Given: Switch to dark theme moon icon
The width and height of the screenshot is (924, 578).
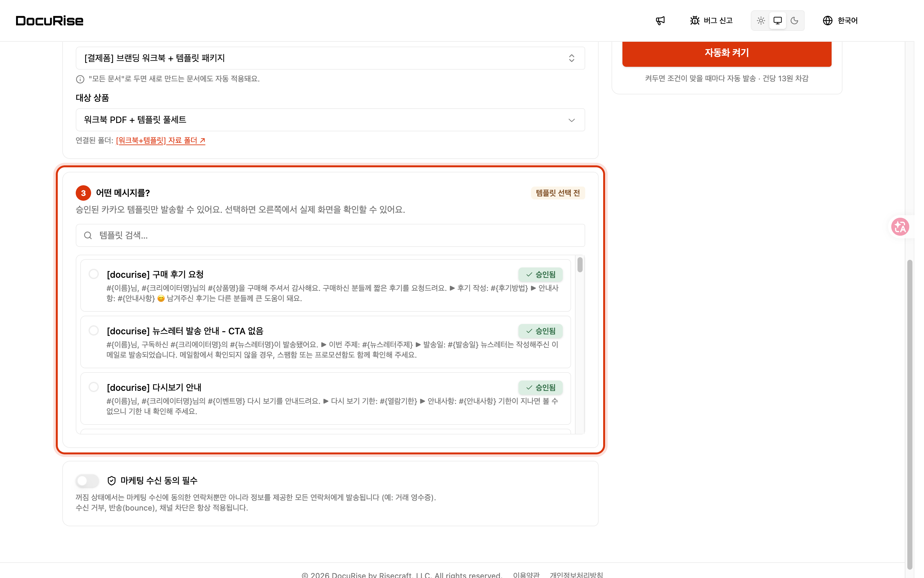Looking at the screenshot, I should click(x=794, y=21).
